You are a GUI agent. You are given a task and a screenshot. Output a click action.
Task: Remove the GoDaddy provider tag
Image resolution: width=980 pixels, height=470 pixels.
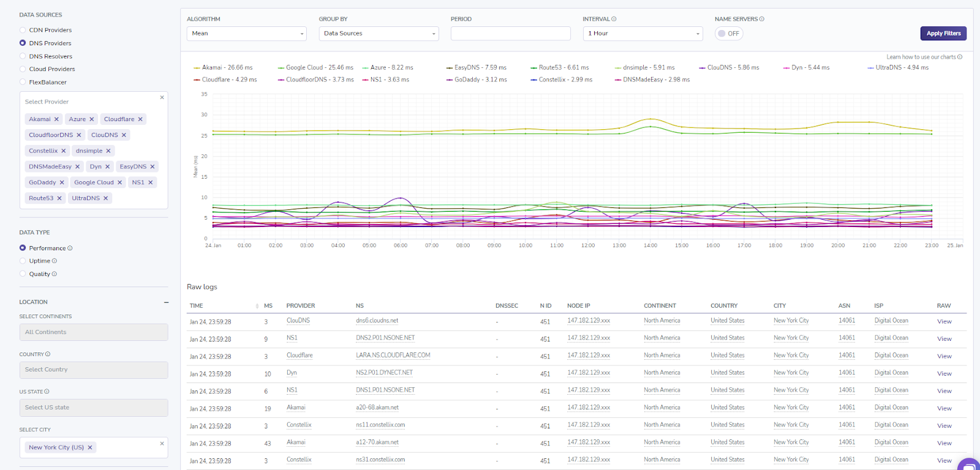[x=62, y=182]
